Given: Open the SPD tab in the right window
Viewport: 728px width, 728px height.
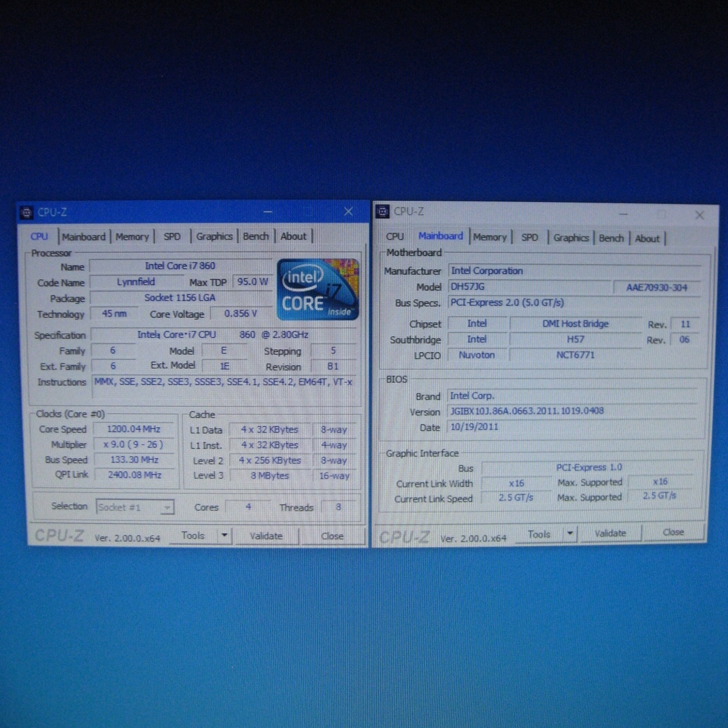Looking at the screenshot, I should (x=530, y=237).
